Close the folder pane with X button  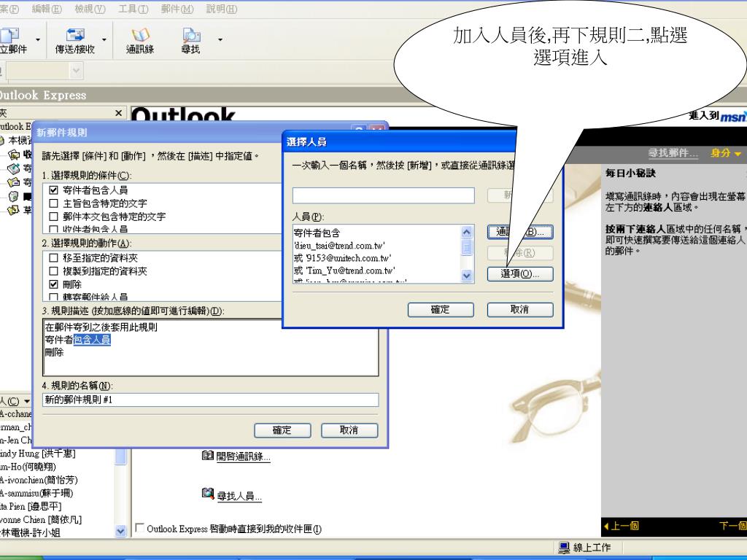pyautogui.click(x=119, y=113)
